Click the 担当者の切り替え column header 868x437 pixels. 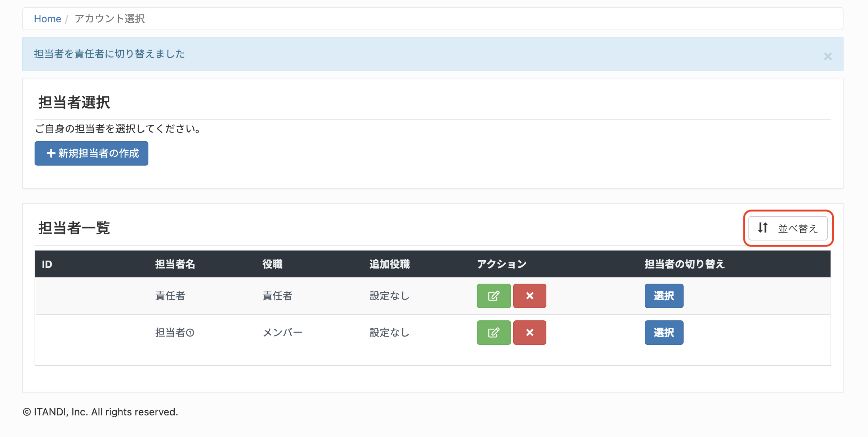tap(684, 264)
